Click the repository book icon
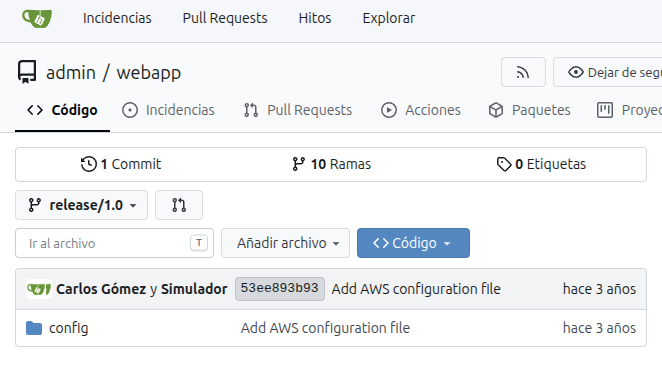Viewport: 662px width, 369px height. point(27,72)
